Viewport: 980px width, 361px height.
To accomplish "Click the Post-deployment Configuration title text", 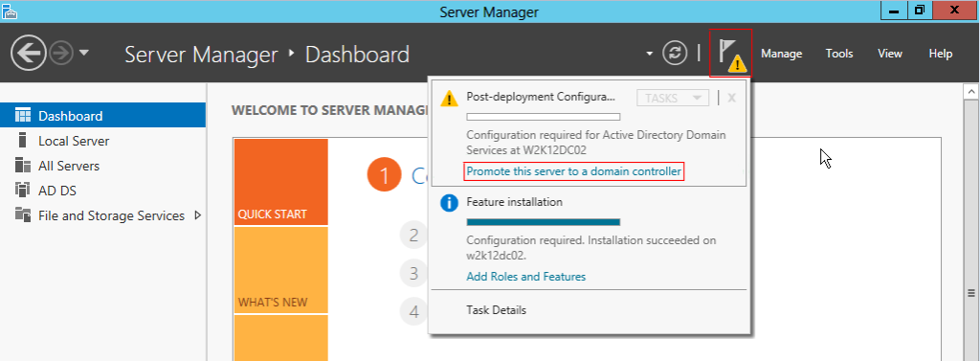I will [x=541, y=97].
